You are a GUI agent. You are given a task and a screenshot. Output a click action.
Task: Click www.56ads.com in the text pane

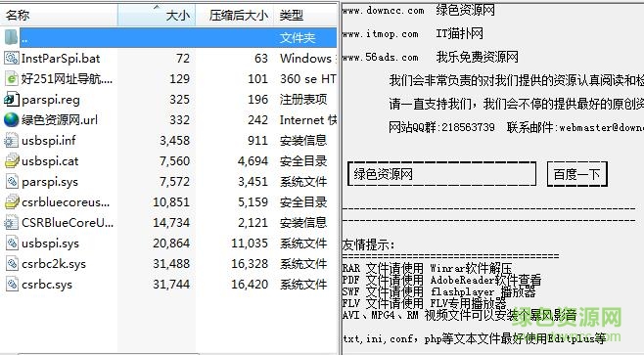[381, 57]
